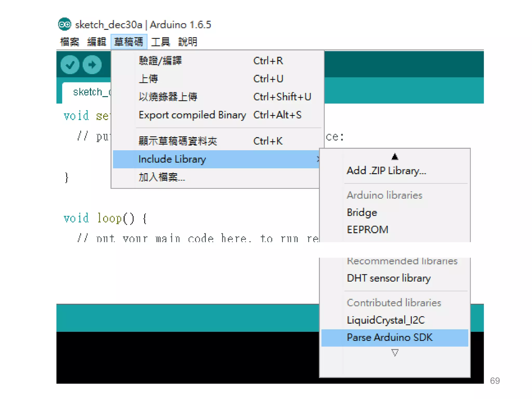Select Add .ZIP Library... option
The height and width of the screenshot is (399, 532).
click(x=386, y=171)
